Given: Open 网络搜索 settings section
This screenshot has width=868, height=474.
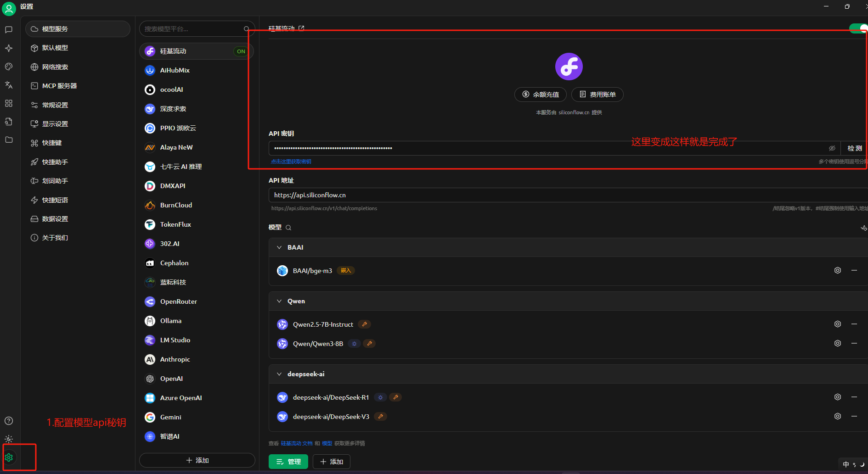Looking at the screenshot, I should pyautogui.click(x=78, y=67).
